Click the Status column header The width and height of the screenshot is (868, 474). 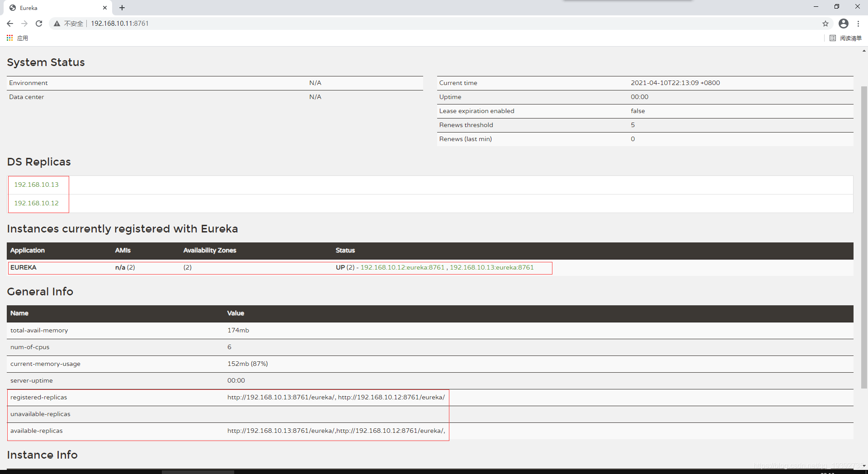coord(345,250)
